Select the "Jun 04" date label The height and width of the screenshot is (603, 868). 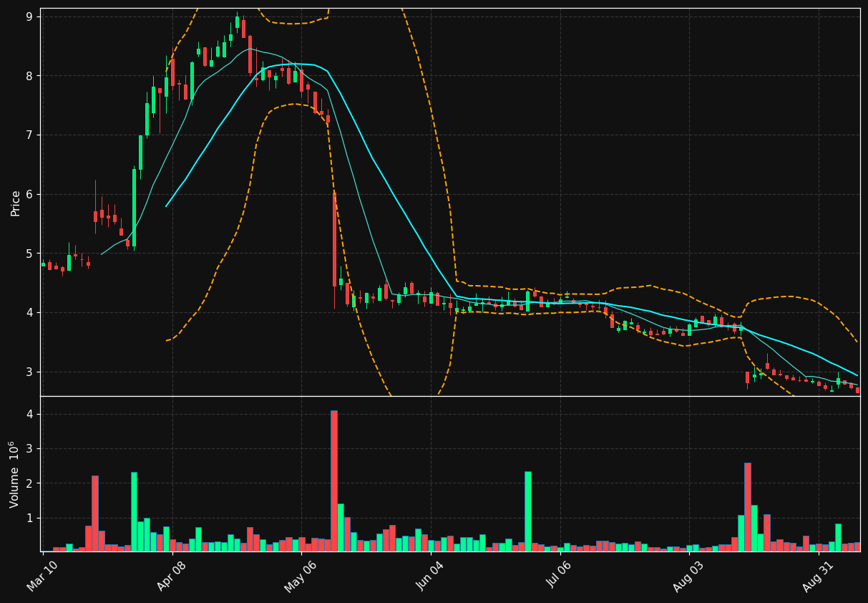[x=430, y=576]
